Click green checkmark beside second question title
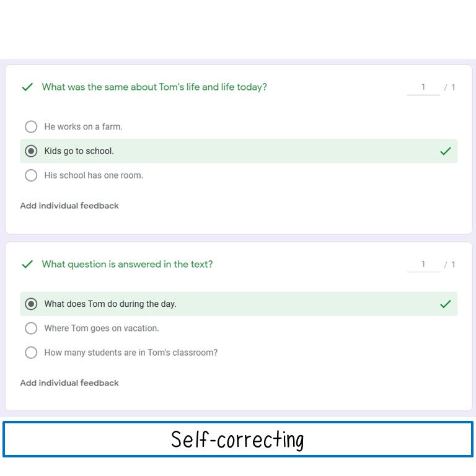The width and height of the screenshot is (476, 476). click(x=27, y=265)
